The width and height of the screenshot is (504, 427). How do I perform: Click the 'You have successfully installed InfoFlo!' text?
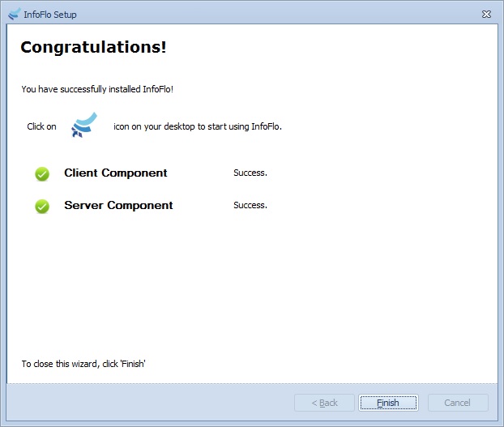97,89
